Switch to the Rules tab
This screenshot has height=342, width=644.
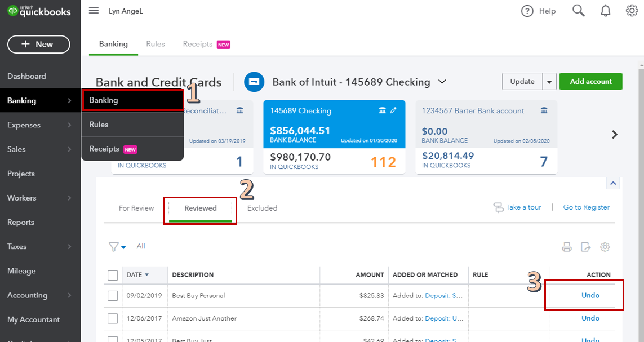pos(156,44)
